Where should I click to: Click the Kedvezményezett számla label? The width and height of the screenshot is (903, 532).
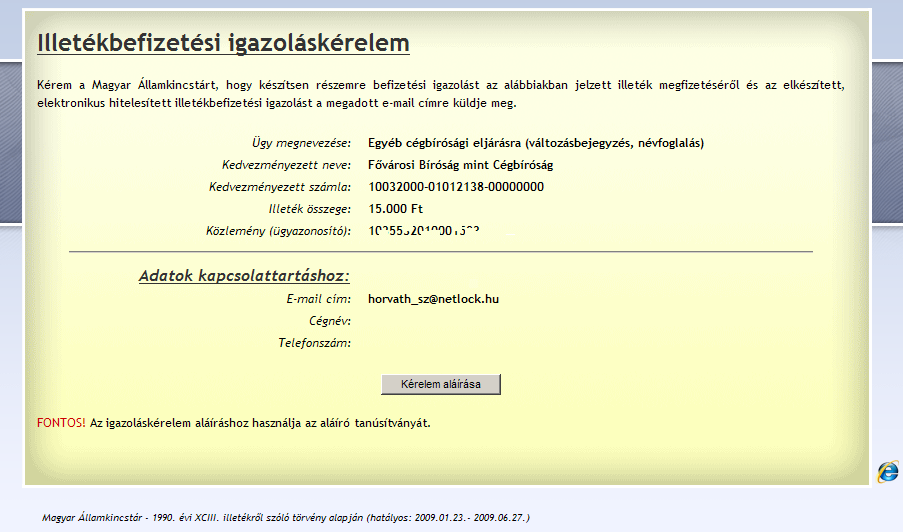tap(279, 187)
